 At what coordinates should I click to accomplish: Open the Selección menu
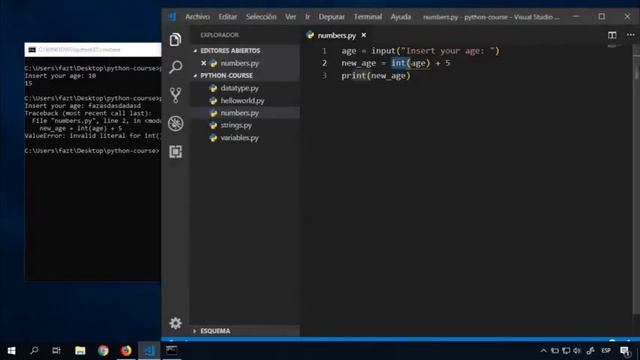261,17
